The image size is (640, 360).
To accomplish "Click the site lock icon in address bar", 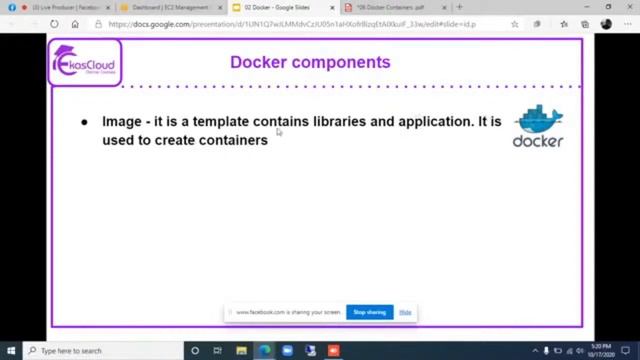I will (x=98, y=24).
